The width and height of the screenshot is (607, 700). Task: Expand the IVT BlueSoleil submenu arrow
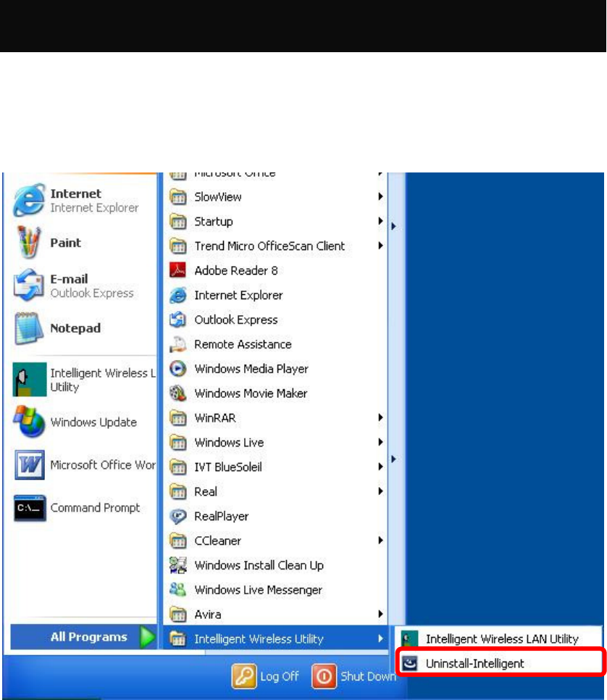pos(380,467)
